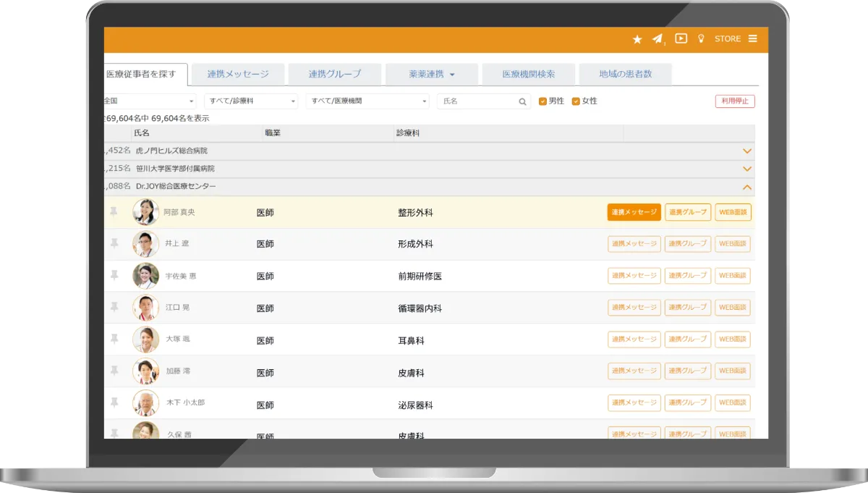Viewport: 868px width, 493px height.
Task: Click the 循環器内科 cell
Action: (x=420, y=308)
